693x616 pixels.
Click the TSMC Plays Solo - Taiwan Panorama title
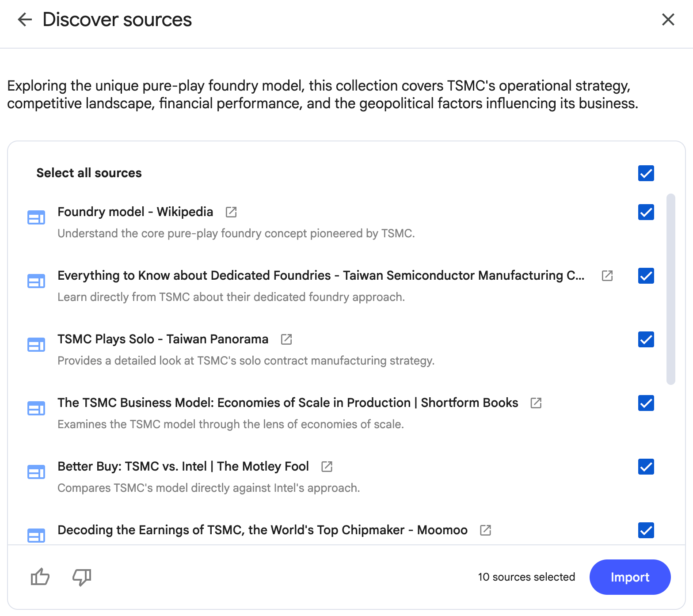tap(163, 339)
